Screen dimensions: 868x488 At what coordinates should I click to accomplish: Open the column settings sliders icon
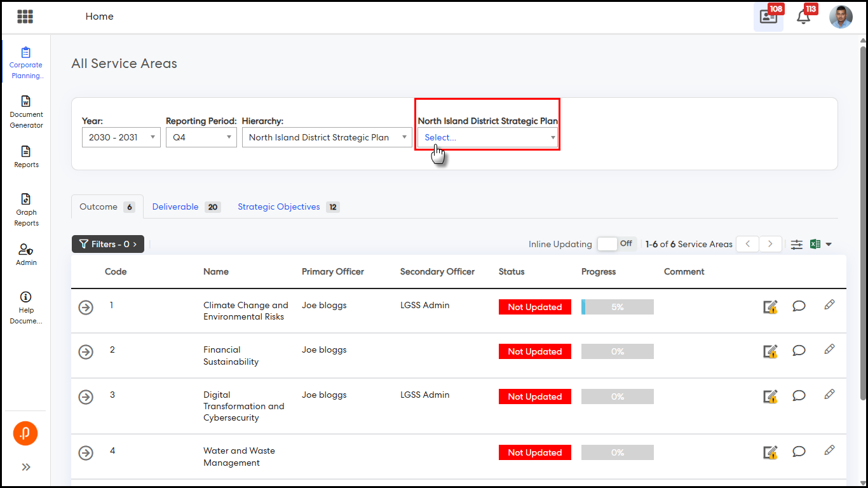[797, 244]
